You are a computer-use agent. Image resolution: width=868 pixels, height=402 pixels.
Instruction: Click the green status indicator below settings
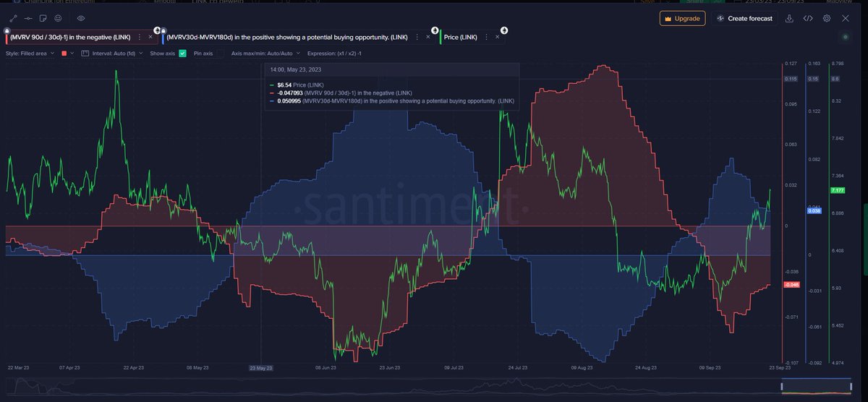tap(845, 36)
